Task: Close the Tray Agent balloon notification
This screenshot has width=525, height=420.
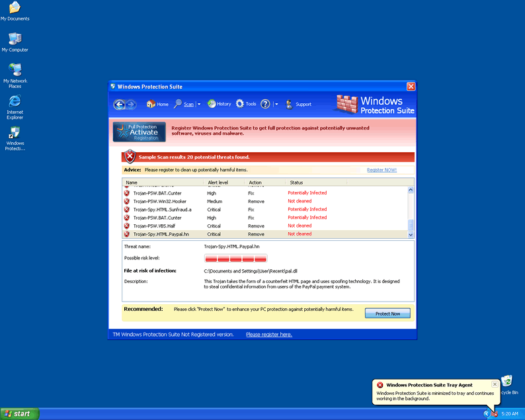Action: coord(495,384)
